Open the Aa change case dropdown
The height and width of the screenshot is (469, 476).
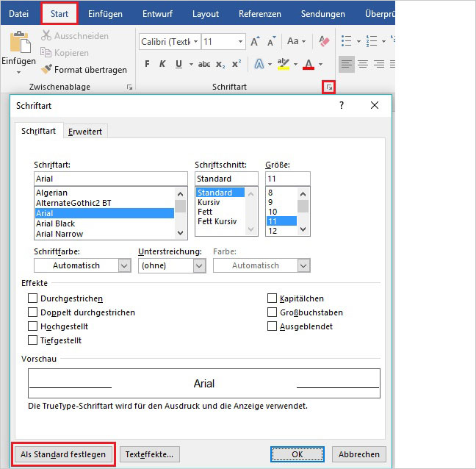[x=296, y=41]
